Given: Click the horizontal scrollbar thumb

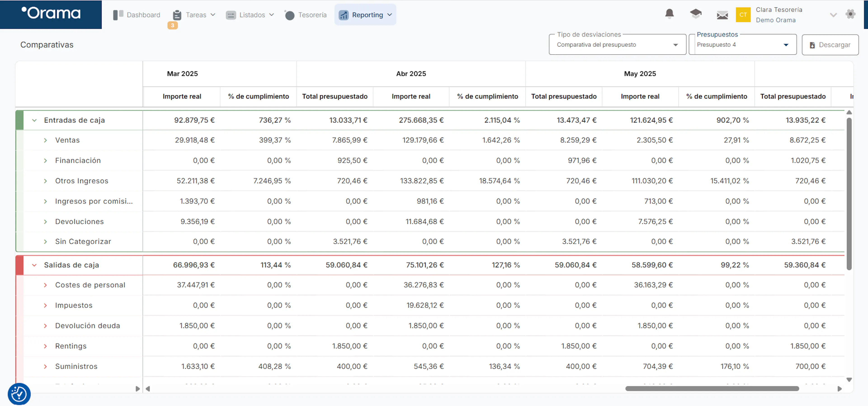Looking at the screenshot, I should tap(712, 388).
